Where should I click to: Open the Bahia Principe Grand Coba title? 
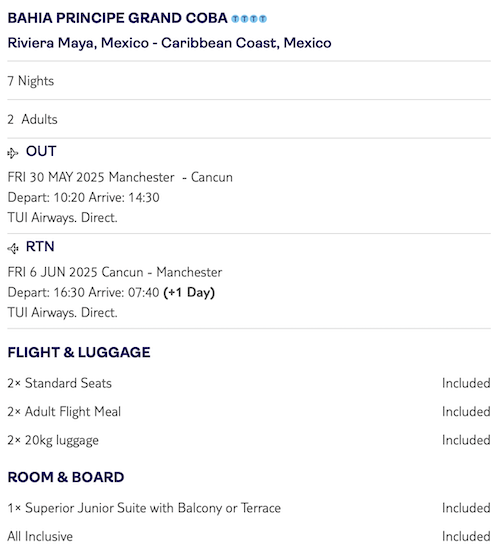point(118,18)
